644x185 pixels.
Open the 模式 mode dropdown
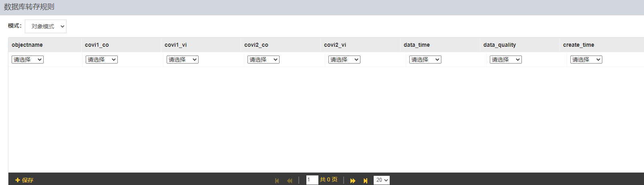46,26
